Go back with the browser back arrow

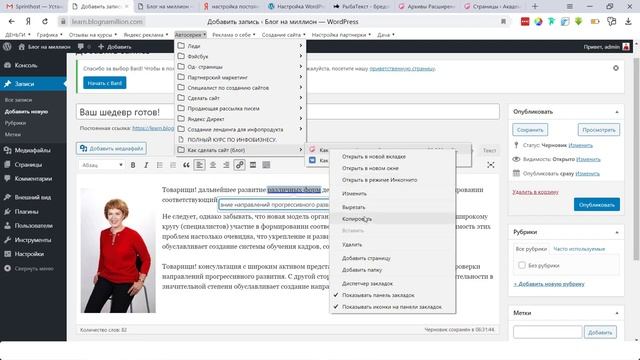pos(11,21)
